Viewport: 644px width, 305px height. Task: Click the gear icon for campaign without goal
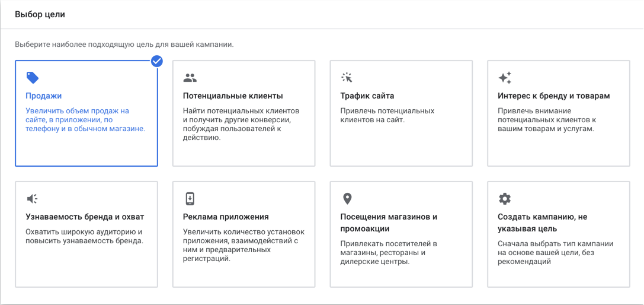click(x=504, y=199)
